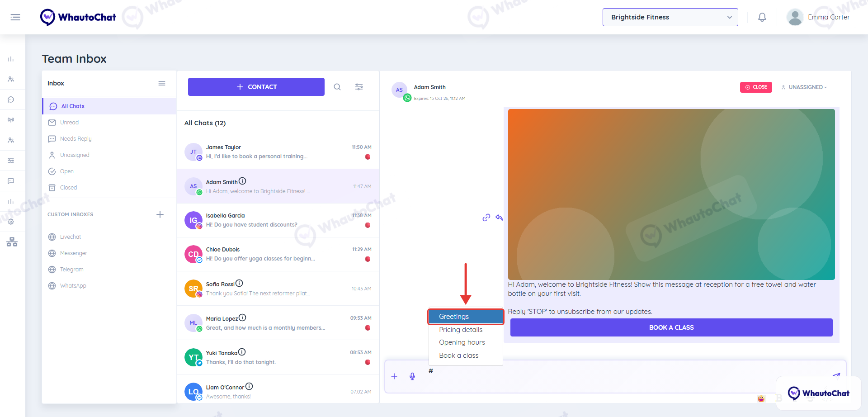Select Greetings quick reply
This screenshot has width=868, height=417.
[x=466, y=317]
